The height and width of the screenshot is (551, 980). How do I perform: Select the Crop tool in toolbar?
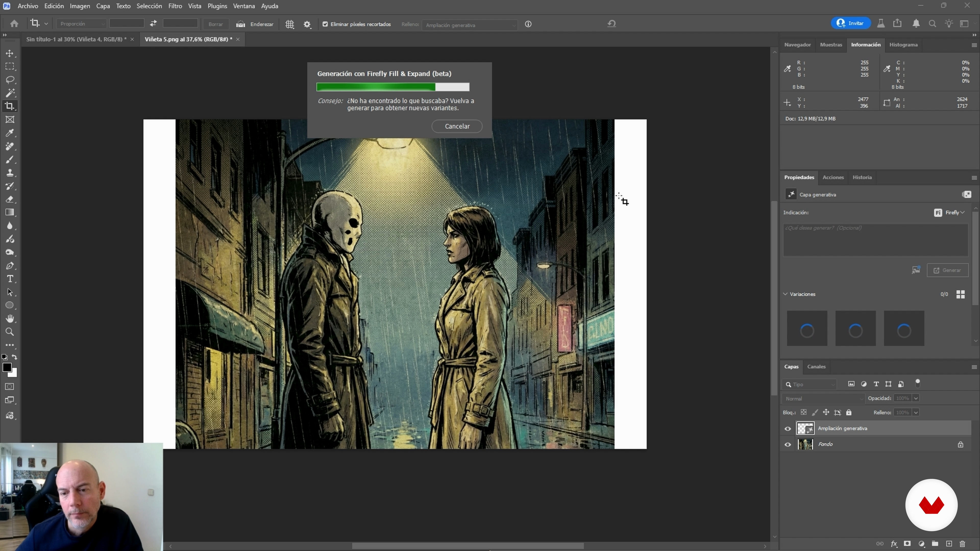10,106
